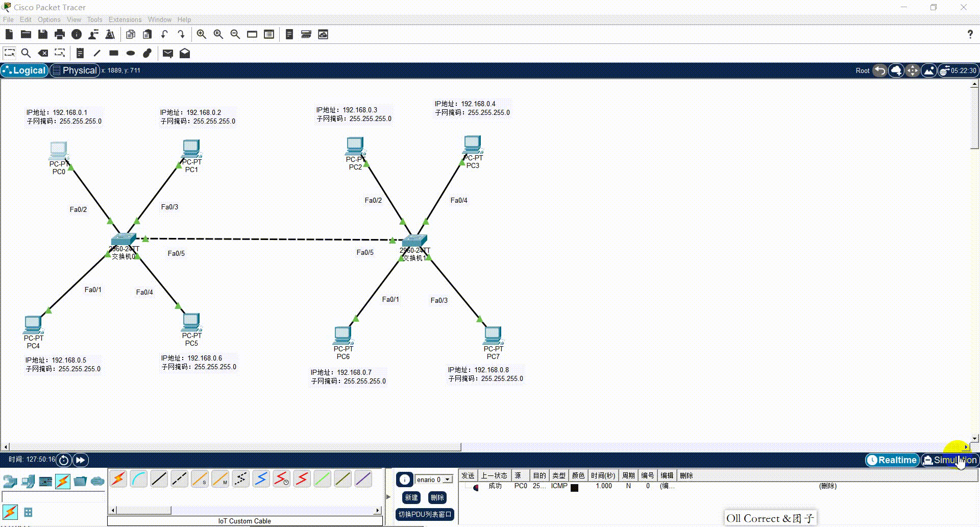Choose the Draw Rectangle tool
The height and width of the screenshot is (527, 980).
point(114,53)
